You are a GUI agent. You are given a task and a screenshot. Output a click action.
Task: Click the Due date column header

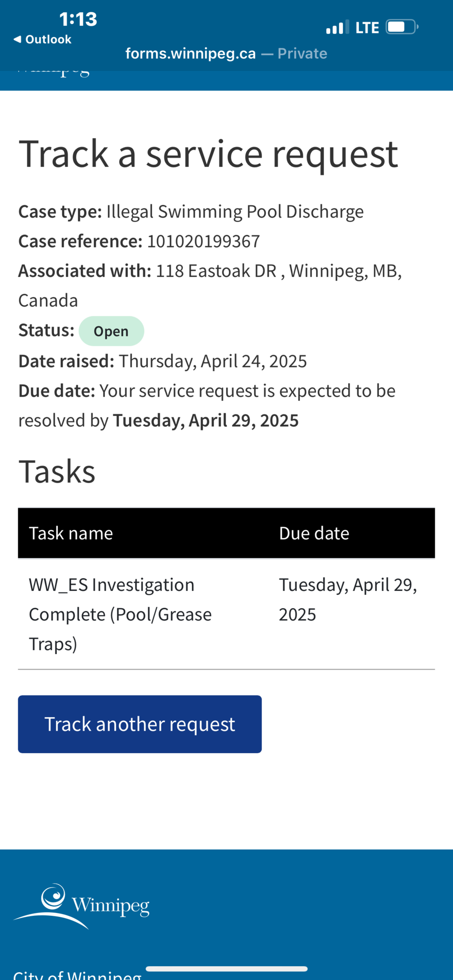point(314,533)
